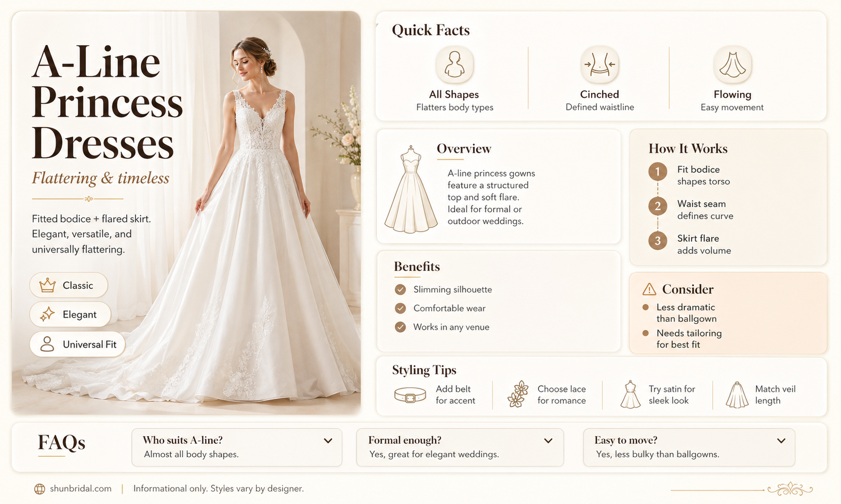Click the Flattering & timeless subtitle
Screen dimensions: 841x504
click(101, 178)
